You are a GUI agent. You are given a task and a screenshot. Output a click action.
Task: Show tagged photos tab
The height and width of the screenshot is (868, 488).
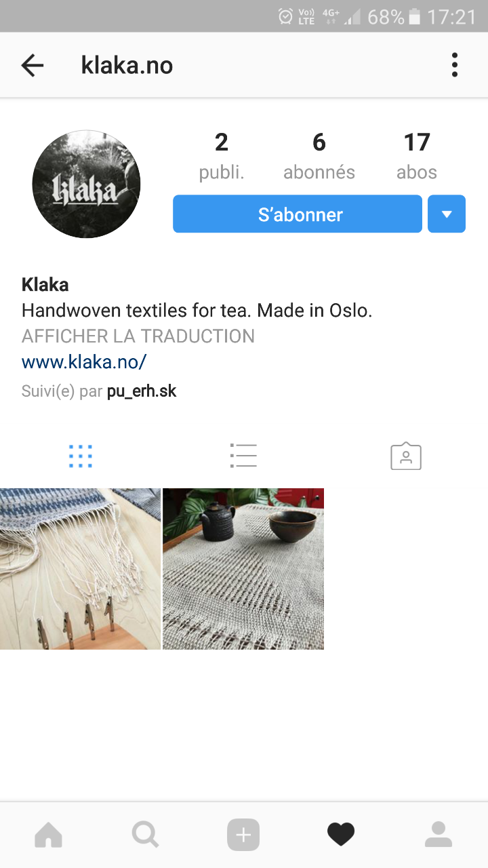pyautogui.click(x=406, y=456)
